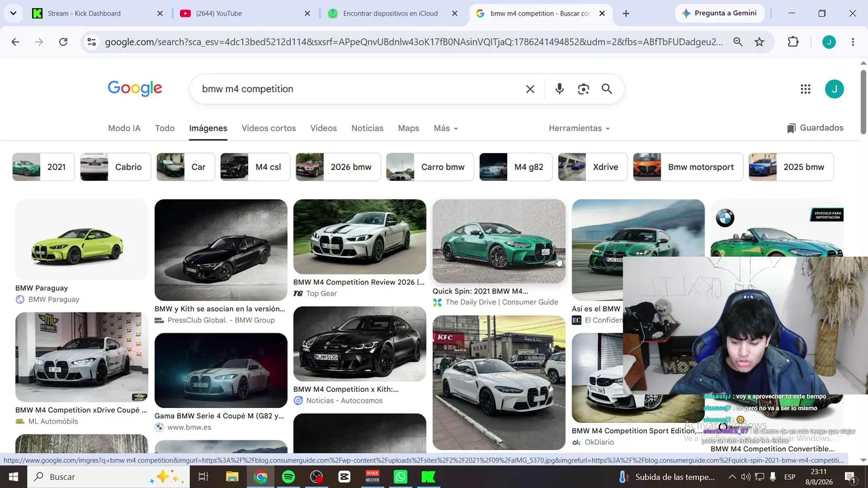Viewport: 868px width, 488px height.
Task: Expand the Más dropdown
Action: 446,128
